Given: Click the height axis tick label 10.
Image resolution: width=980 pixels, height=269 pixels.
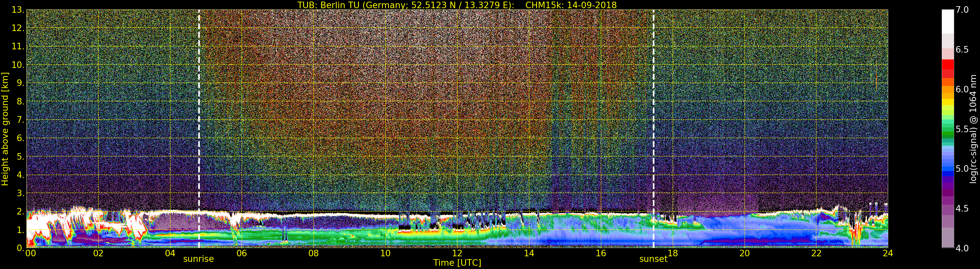Looking at the screenshot, I should (x=18, y=65).
